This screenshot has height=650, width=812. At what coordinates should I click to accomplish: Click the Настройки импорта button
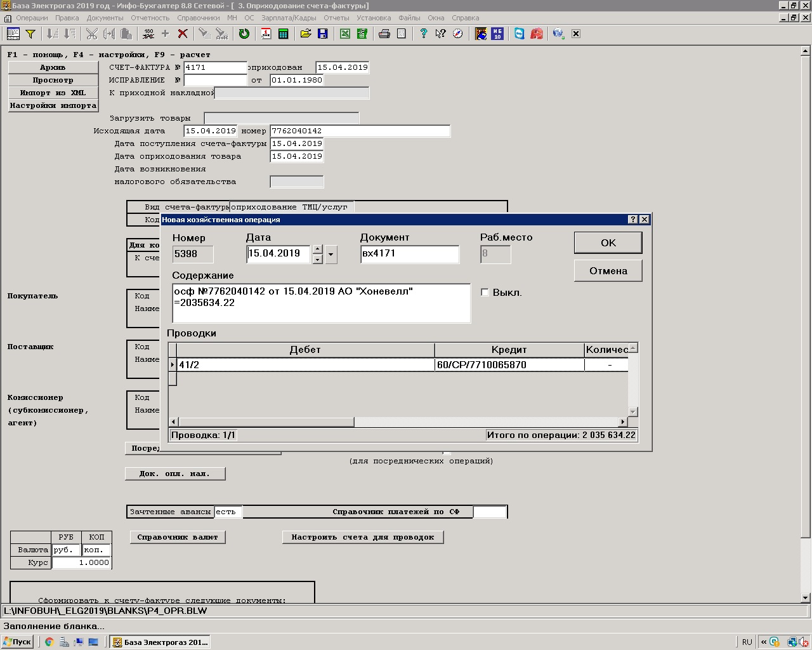[x=53, y=105]
